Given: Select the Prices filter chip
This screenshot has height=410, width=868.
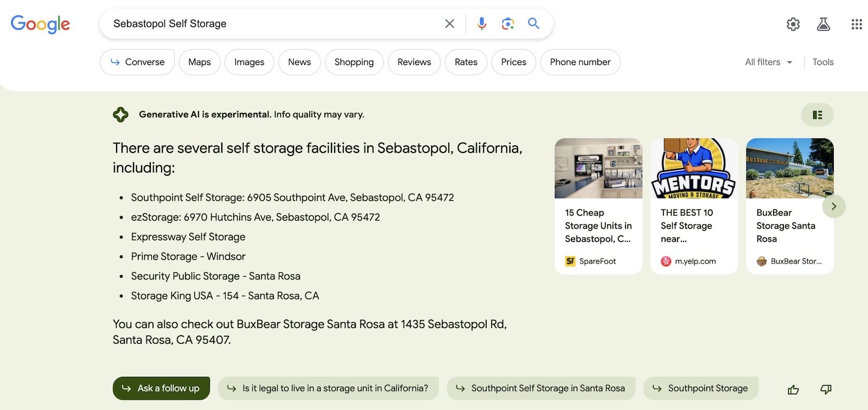Looking at the screenshot, I should (514, 62).
